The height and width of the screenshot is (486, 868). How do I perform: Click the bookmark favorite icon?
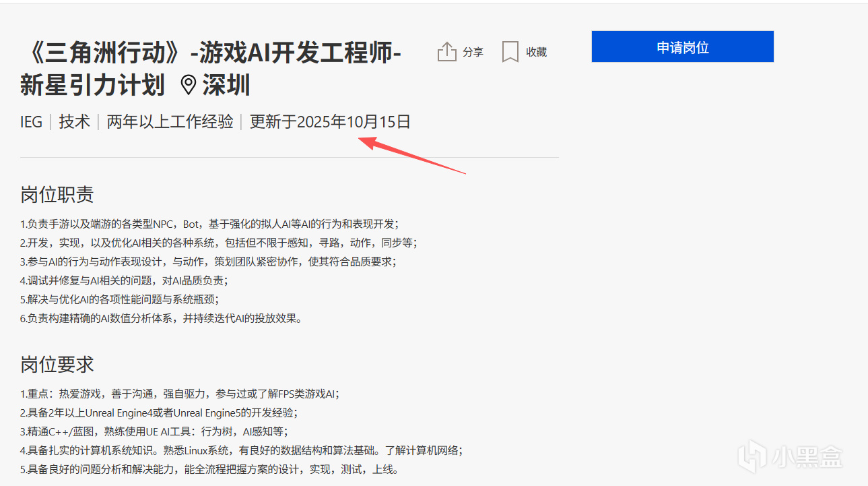click(510, 52)
